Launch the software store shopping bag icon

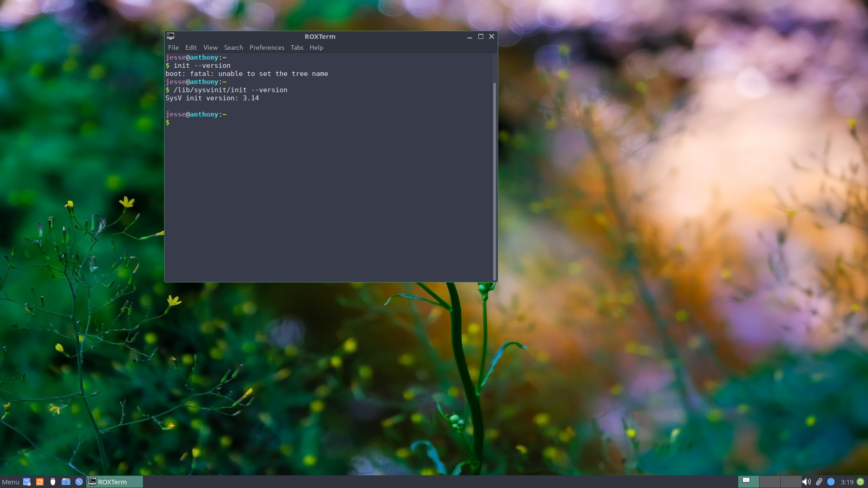pyautogui.click(x=27, y=482)
